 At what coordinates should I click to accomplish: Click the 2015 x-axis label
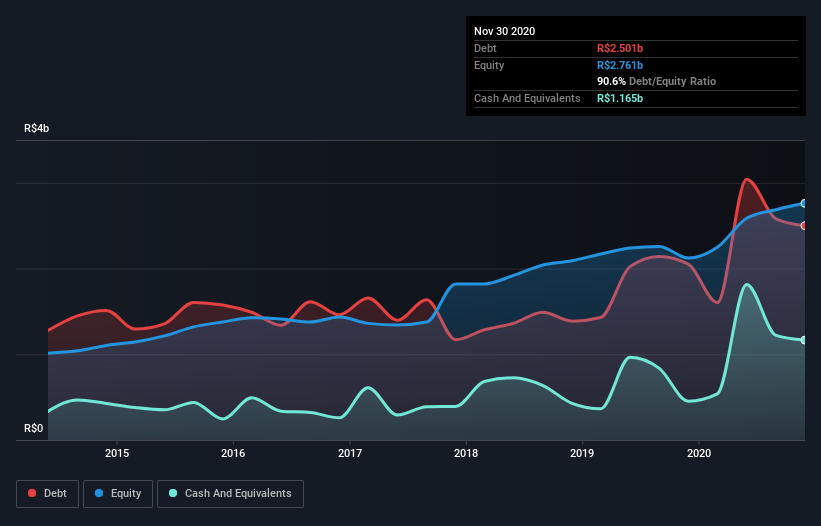(x=117, y=453)
